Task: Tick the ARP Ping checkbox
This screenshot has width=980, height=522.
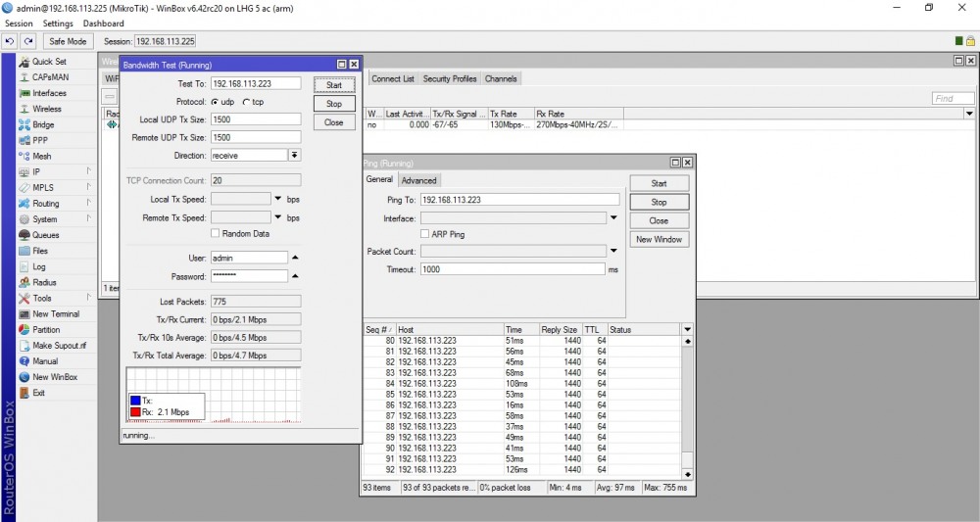Action: click(424, 235)
